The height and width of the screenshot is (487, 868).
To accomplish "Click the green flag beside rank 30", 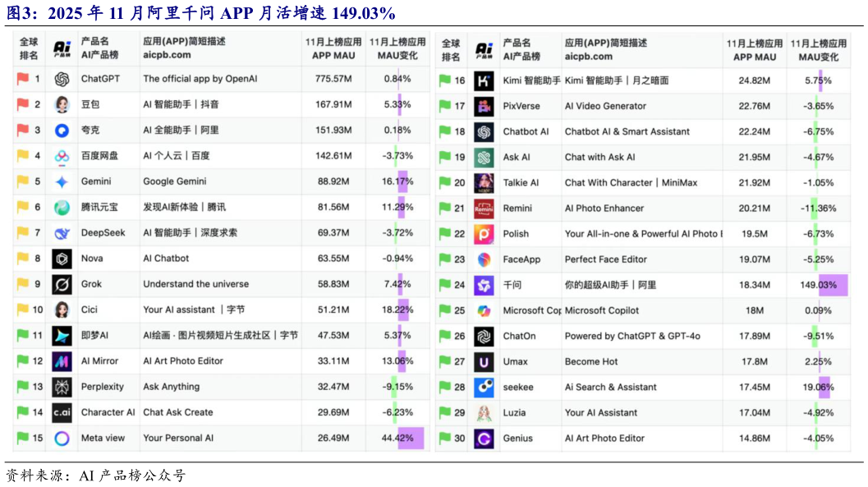I will 445,439.
